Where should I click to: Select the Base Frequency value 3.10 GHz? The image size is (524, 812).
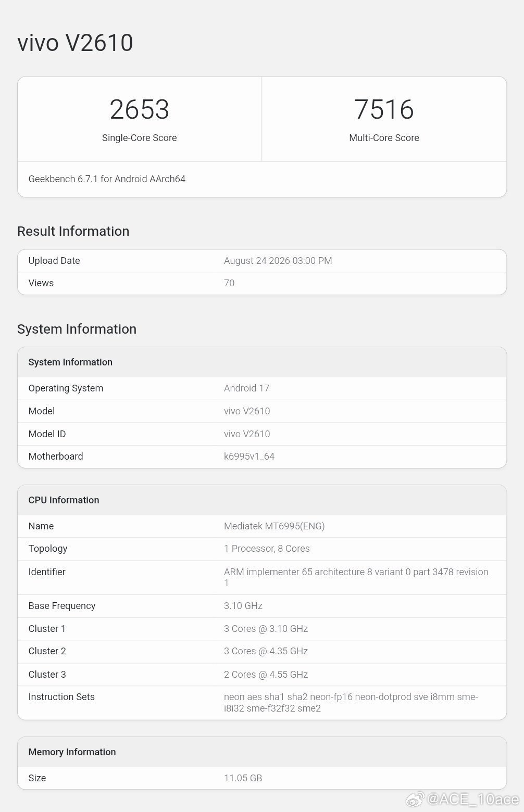pyautogui.click(x=243, y=606)
